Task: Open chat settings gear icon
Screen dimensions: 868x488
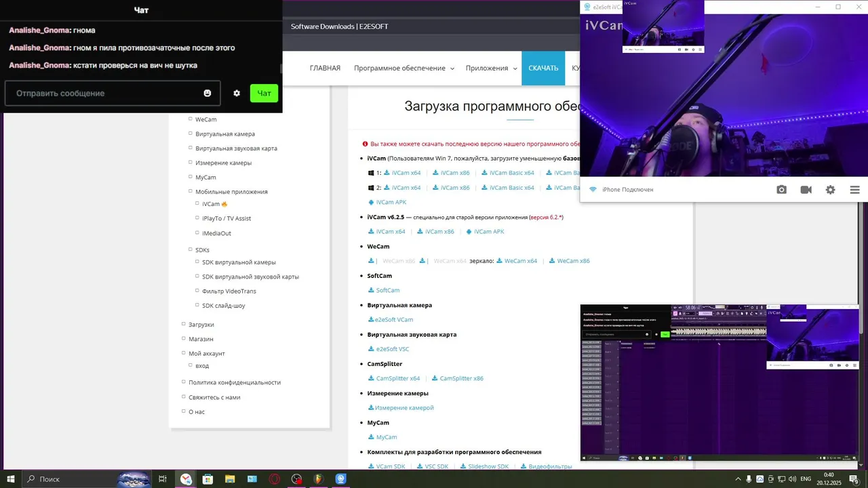Action: 237,94
